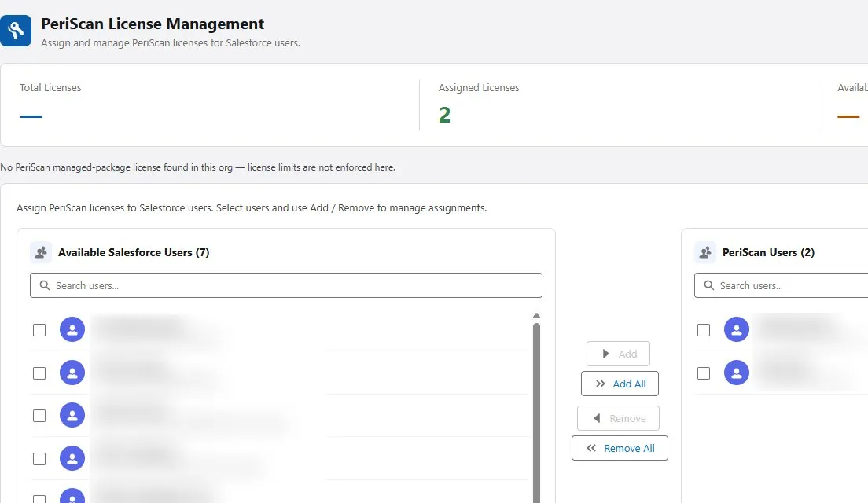The image size is (868, 503).
Task: Focus the Available Users search field
Action: point(286,285)
